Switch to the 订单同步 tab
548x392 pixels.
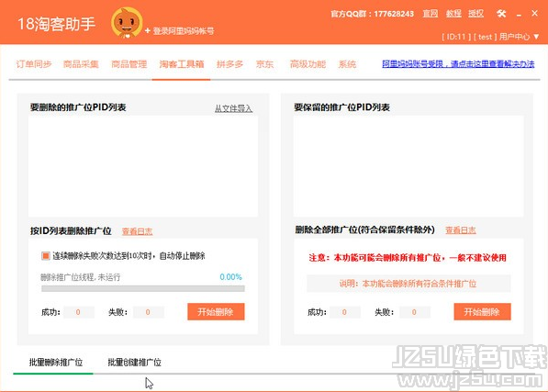[34, 64]
